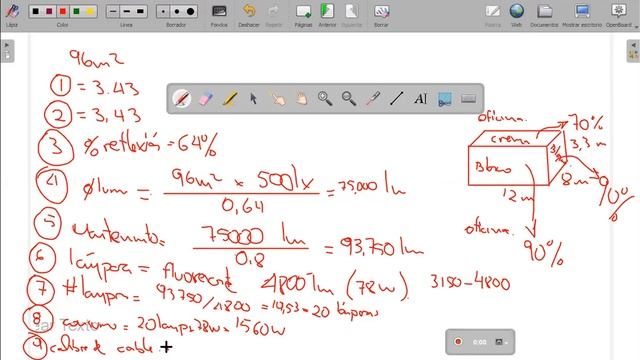
Task: Go to next page with Siguiente
Action: point(351,11)
